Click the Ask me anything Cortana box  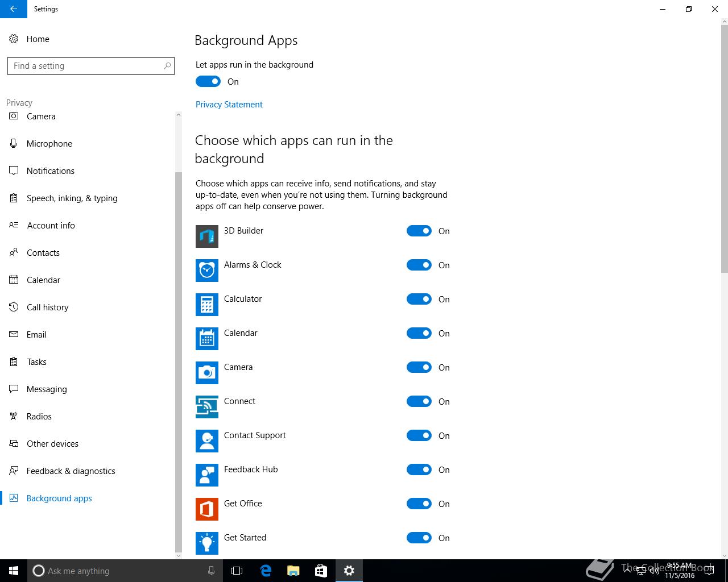pyautogui.click(x=125, y=571)
